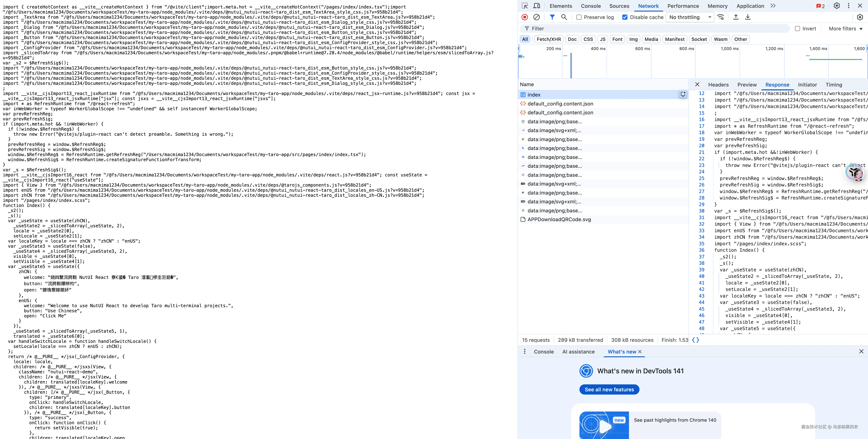Switch to the Headers tab

tap(718, 85)
